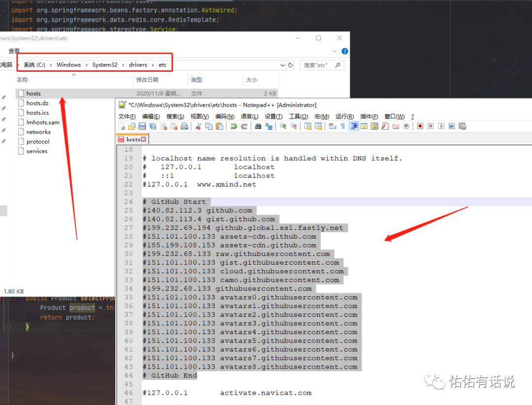Click the New file icon in Notepad++
Viewport: 532px width, 405px height.
click(122, 126)
